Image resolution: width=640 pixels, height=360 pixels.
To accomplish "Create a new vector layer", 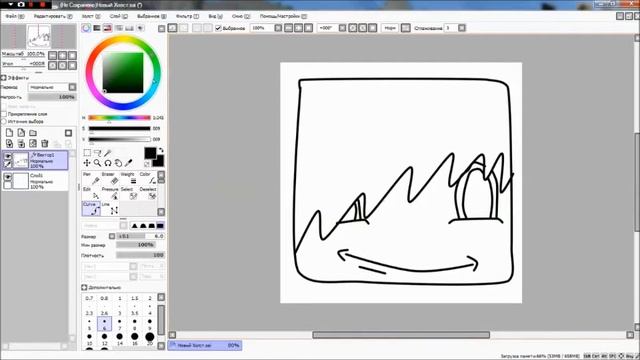I will [21, 133].
